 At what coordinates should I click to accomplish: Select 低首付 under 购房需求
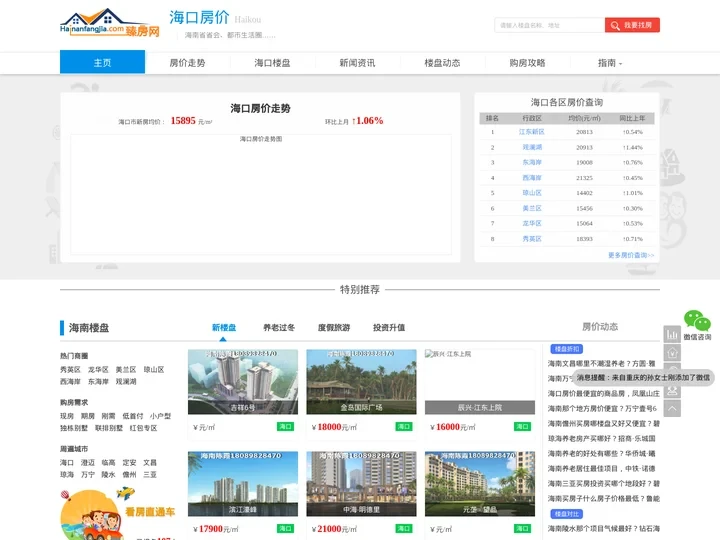[x=133, y=416]
